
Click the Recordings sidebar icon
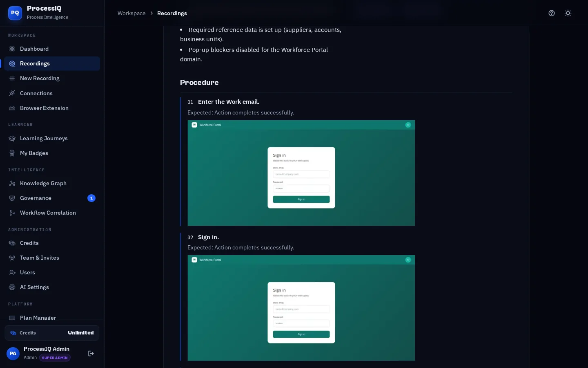12,64
